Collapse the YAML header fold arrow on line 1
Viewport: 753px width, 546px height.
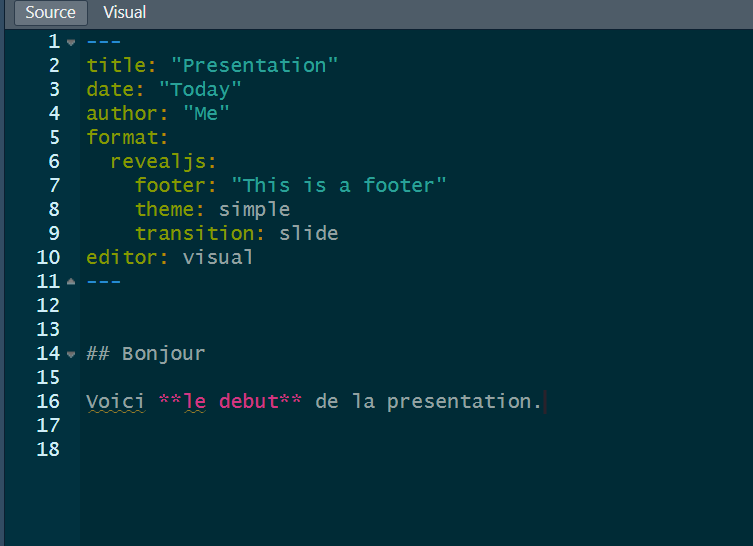point(71,42)
